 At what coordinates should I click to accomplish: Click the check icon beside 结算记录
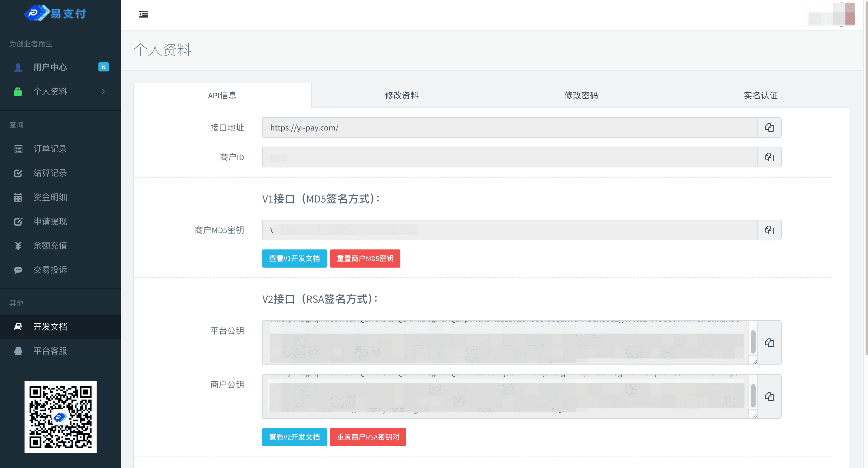18,173
